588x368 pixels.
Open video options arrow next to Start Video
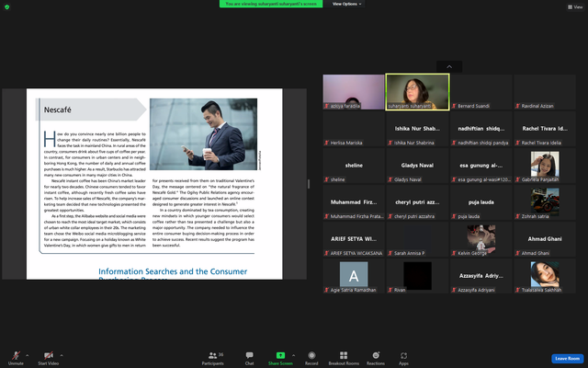[62, 355]
